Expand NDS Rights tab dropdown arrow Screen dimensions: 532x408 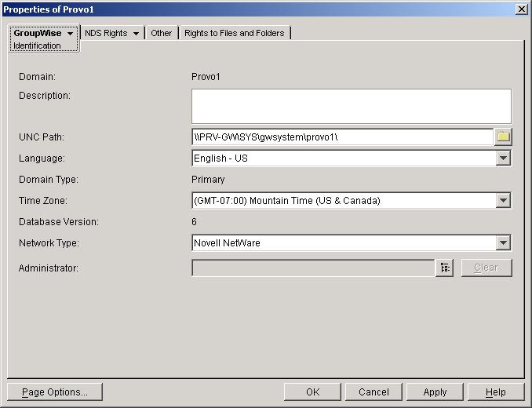pyautogui.click(x=136, y=33)
